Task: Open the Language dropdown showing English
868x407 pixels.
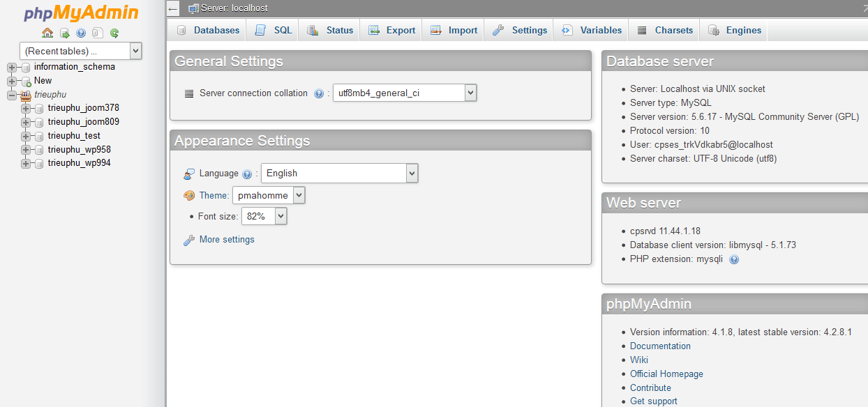Action: pos(339,174)
